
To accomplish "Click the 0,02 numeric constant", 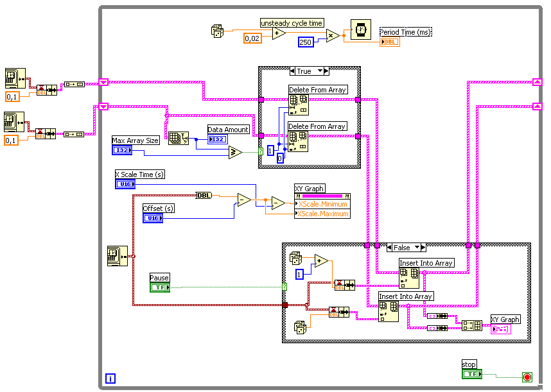I will click(252, 38).
